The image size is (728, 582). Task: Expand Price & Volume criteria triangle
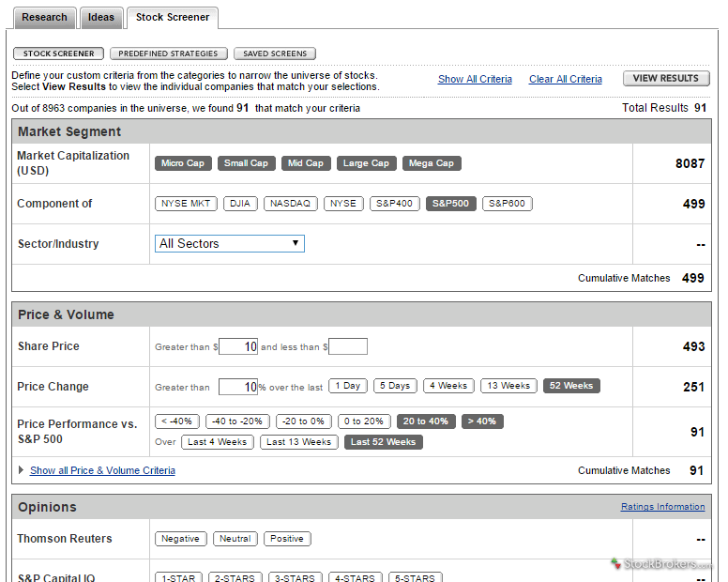click(x=21, y=470)
